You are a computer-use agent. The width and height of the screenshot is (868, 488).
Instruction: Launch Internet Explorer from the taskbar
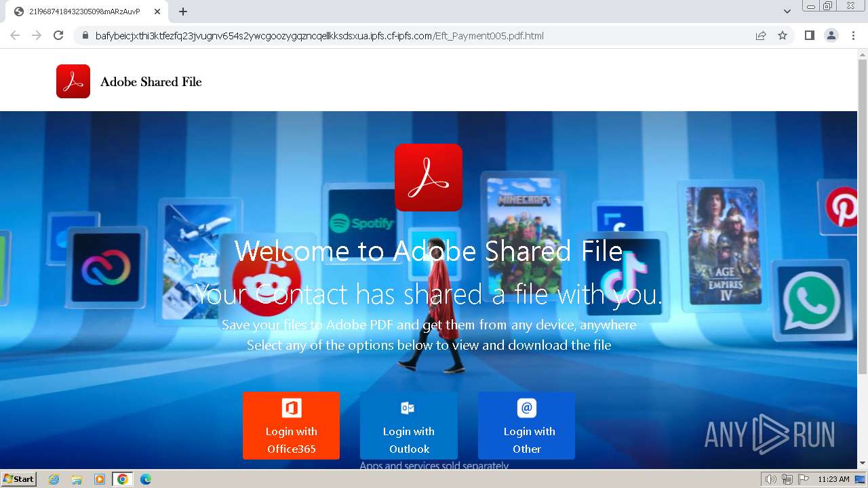[54, 479]
